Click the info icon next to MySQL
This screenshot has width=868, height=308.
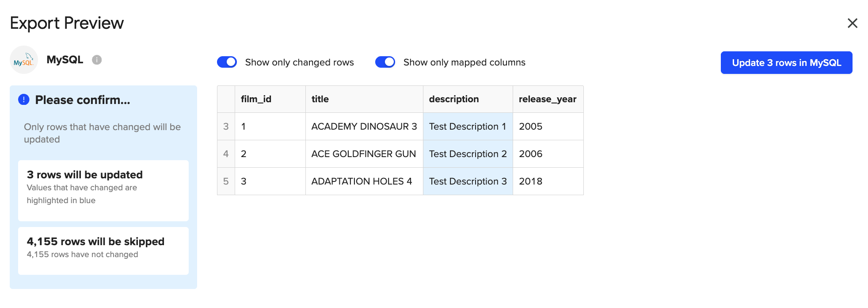[x=97, y=60]
